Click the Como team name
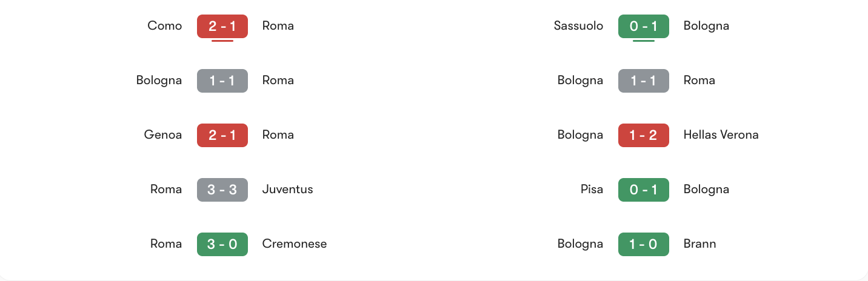The image size is (868, 281). pyautogui.click(x=165, y=26)
